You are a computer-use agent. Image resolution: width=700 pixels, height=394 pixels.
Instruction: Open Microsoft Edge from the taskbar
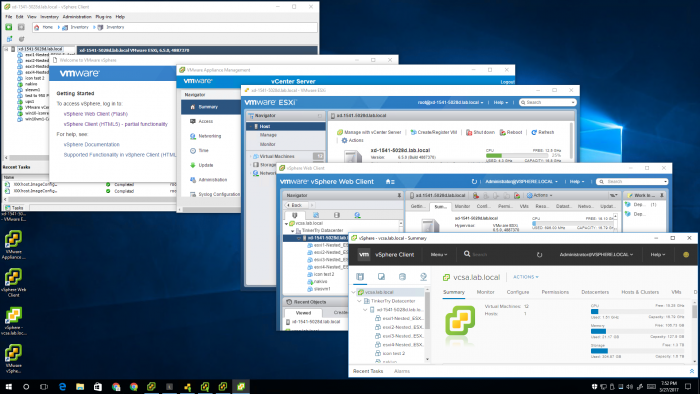(62, 386)
